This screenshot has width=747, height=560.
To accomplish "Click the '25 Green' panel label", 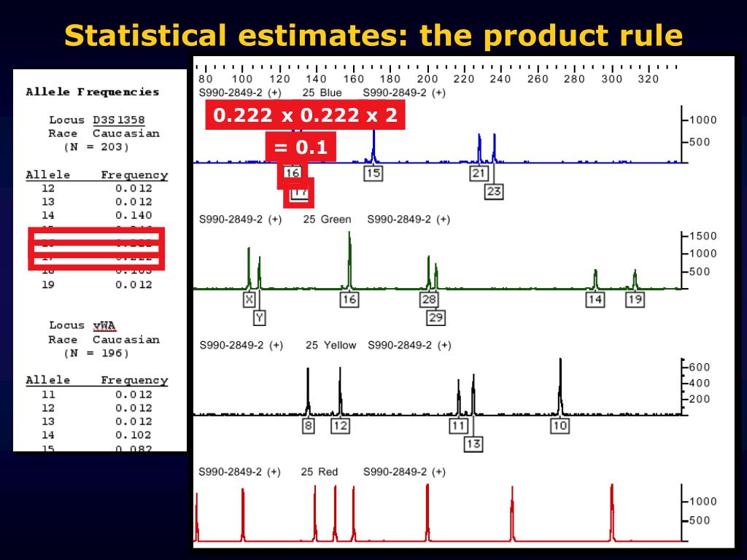I will (x=327, y=219).
